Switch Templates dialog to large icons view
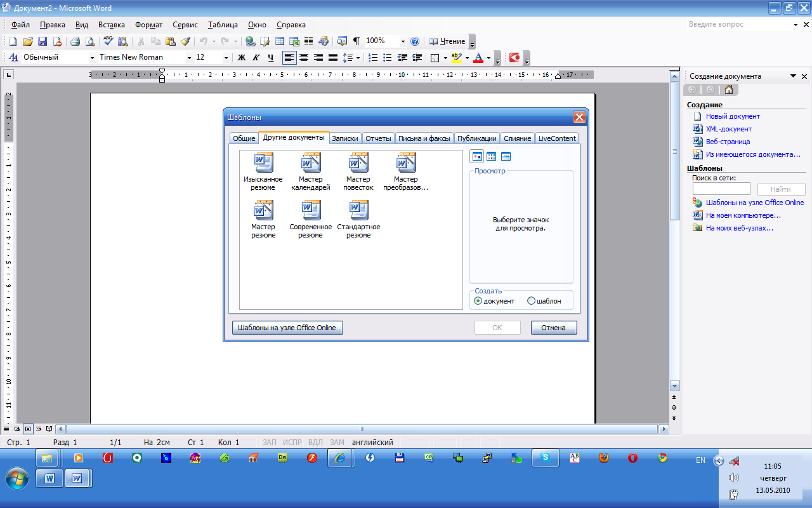The width and height of the screenshot is (812, 508). 477,156
